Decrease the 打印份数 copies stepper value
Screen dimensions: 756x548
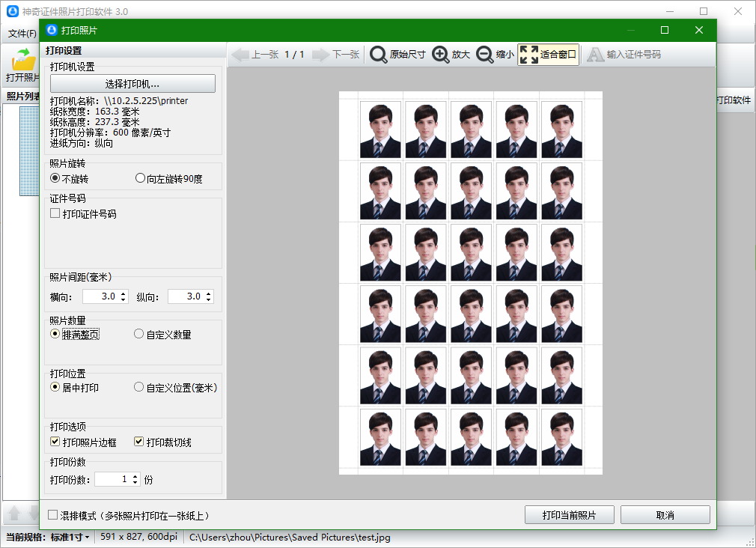pos(135,483)
